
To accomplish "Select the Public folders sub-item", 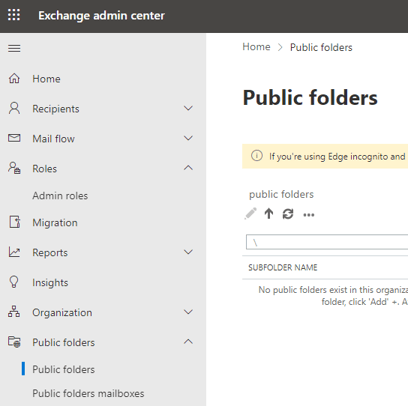I will point(64,369).
